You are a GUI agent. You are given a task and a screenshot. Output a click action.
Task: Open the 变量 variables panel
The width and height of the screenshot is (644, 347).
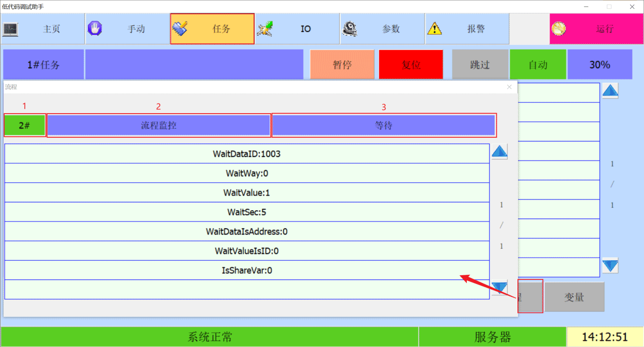coord(574,297)
